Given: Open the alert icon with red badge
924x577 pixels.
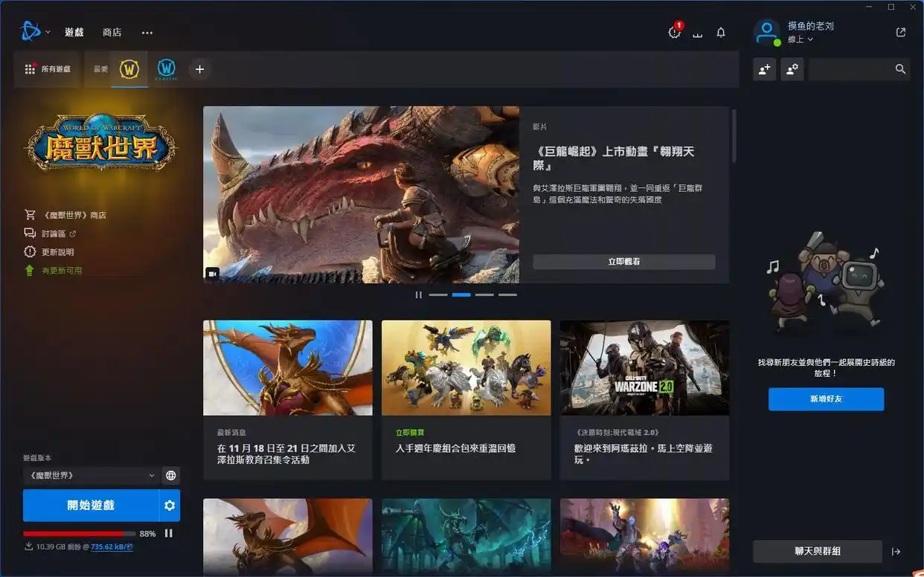Looking at the screenshot, I should tap(675, 32).
